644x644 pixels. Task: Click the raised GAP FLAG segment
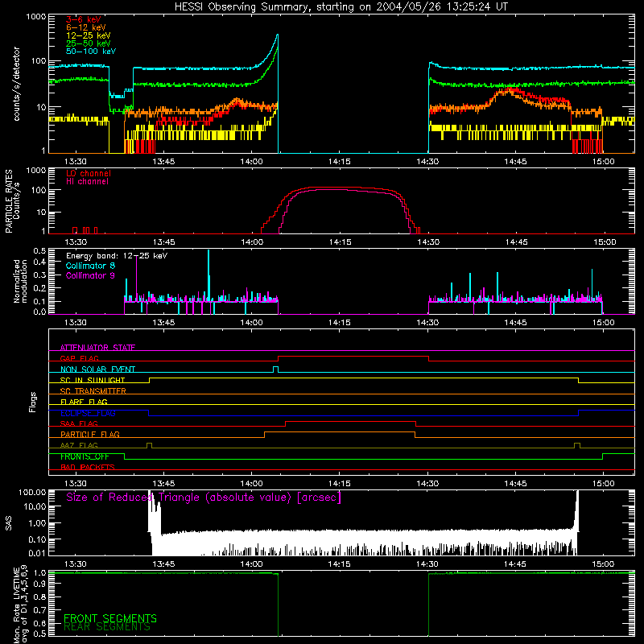tap(353, 357)
